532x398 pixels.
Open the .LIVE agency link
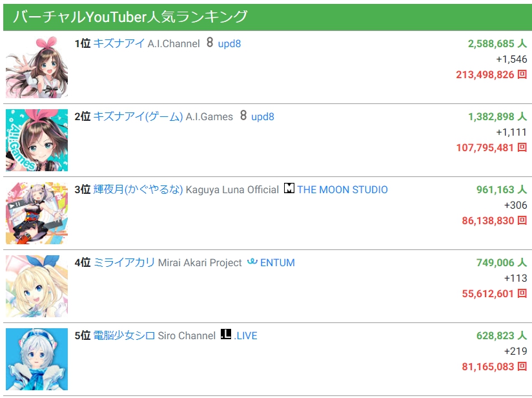point(246,335)
